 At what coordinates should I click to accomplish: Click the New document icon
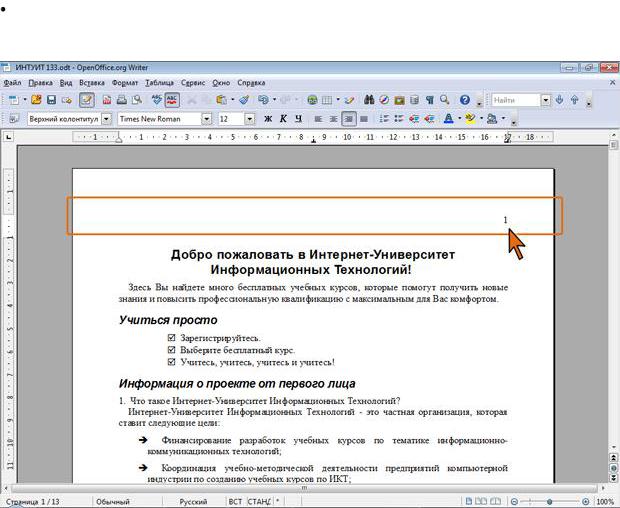(x=14, y=100)
